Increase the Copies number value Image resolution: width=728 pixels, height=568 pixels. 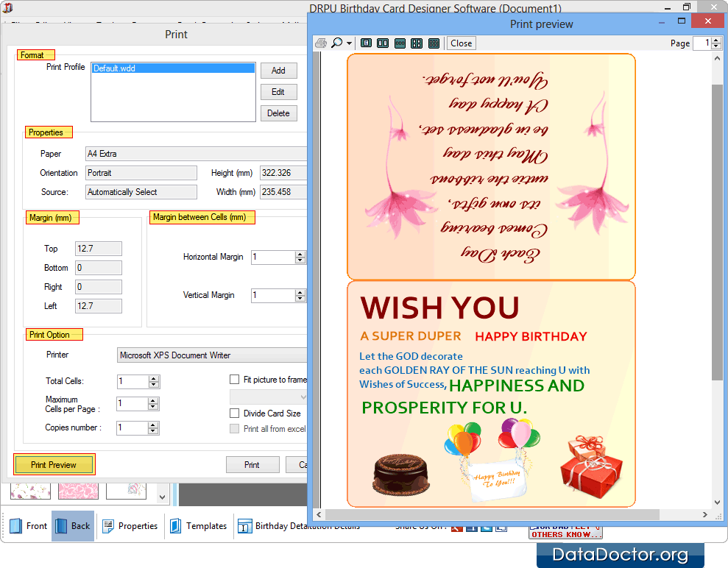coord(153,425)
